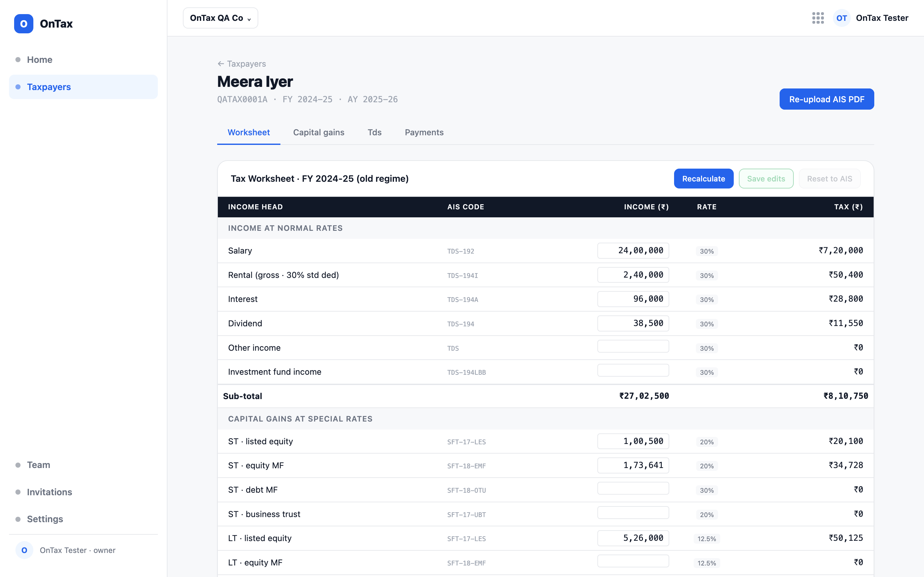Click the LT listed equity income field

pos(633,538)
